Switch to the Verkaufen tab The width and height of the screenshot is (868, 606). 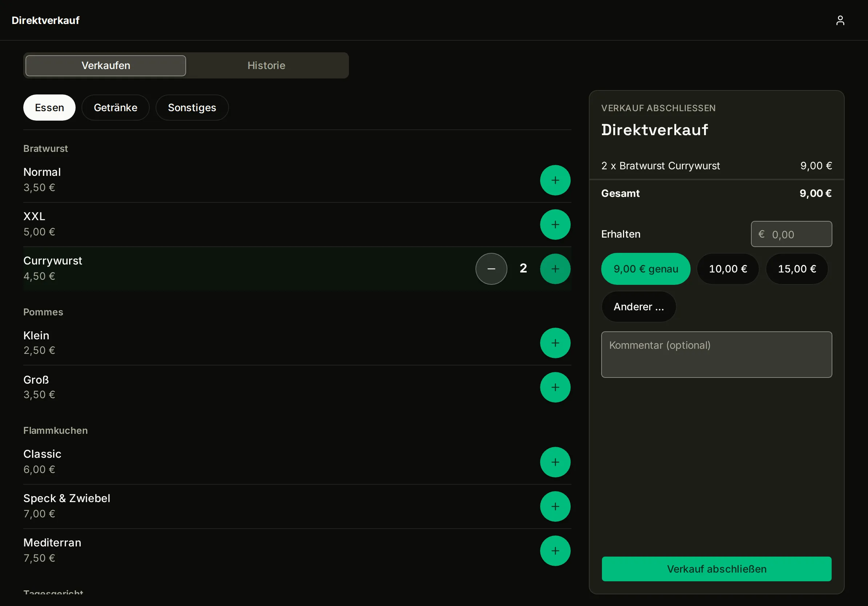106,66
